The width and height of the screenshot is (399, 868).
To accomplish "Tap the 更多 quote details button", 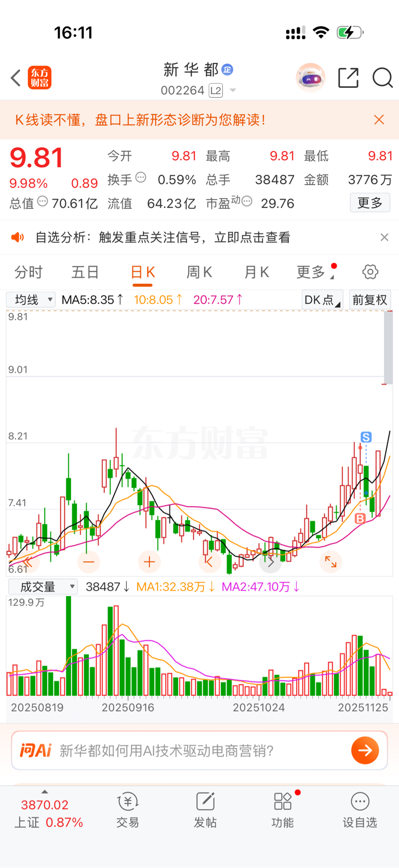I will 370,203.
